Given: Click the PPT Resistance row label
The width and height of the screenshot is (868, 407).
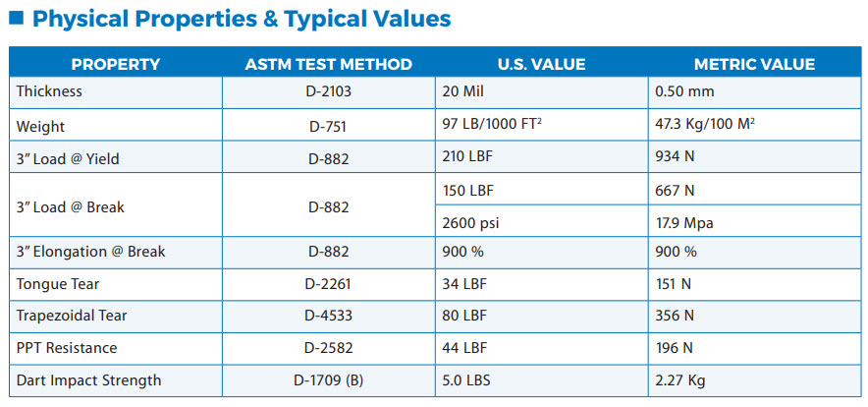Looking at the screenshot, I should [67, 348].
